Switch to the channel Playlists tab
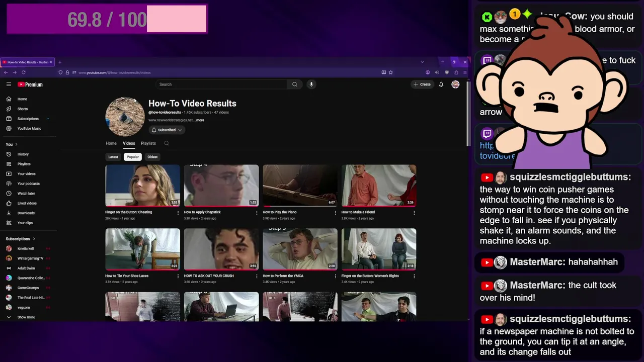The image size is (644, 362). pos(148,143)
